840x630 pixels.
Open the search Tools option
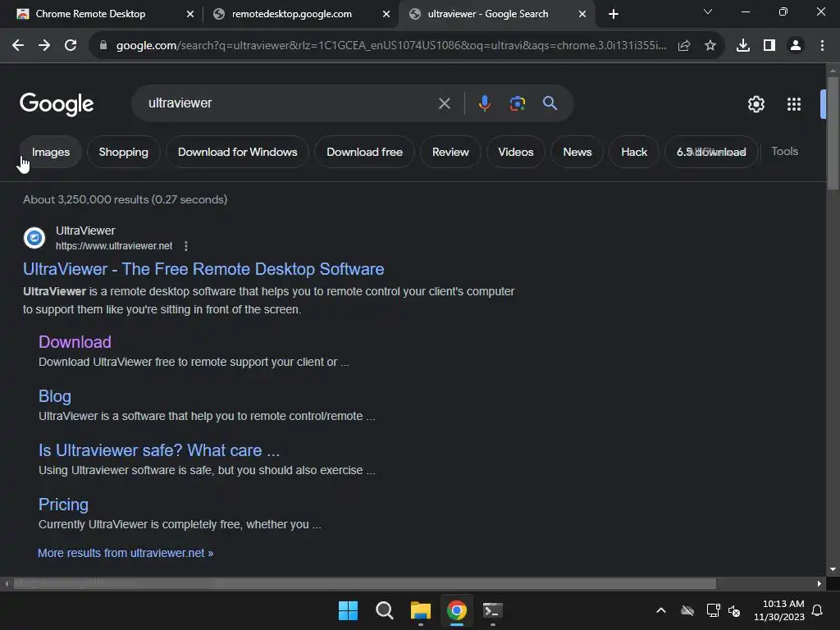(x=784, y=151)
